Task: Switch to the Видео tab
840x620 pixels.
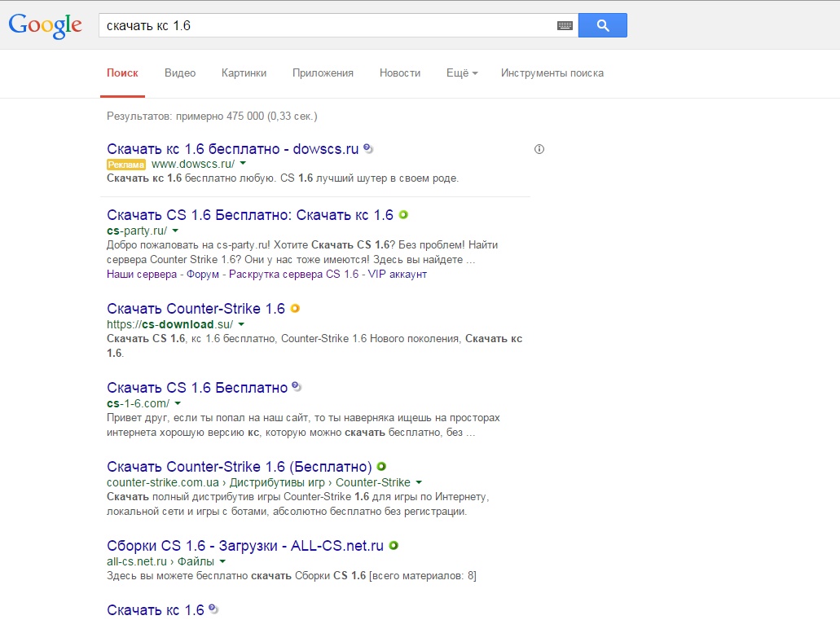Action: click(x=180, y=73)
